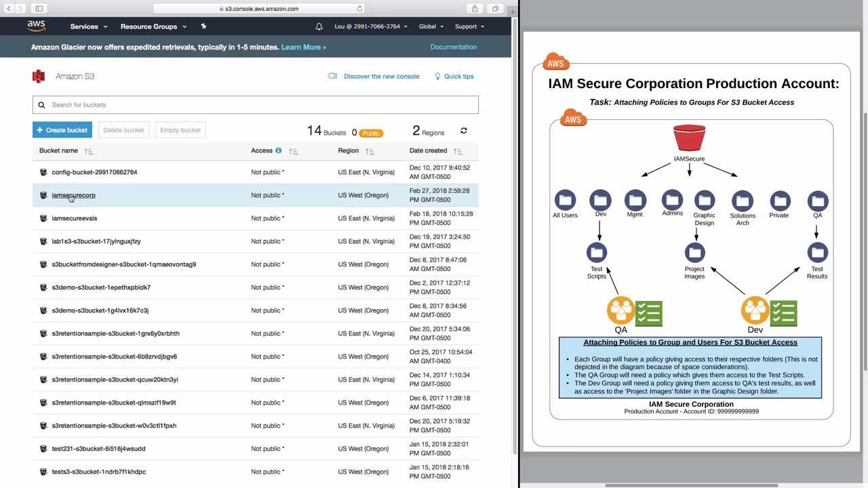Open the Global region dropdown
This screenshot has height=488, width=868.
(431, 26)
